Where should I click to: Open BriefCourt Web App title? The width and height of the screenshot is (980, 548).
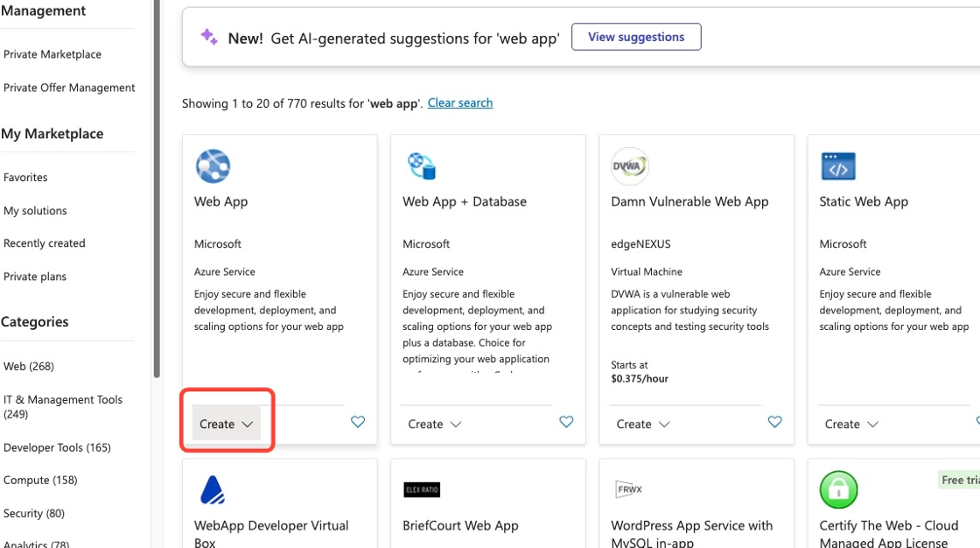click(460, 525)
